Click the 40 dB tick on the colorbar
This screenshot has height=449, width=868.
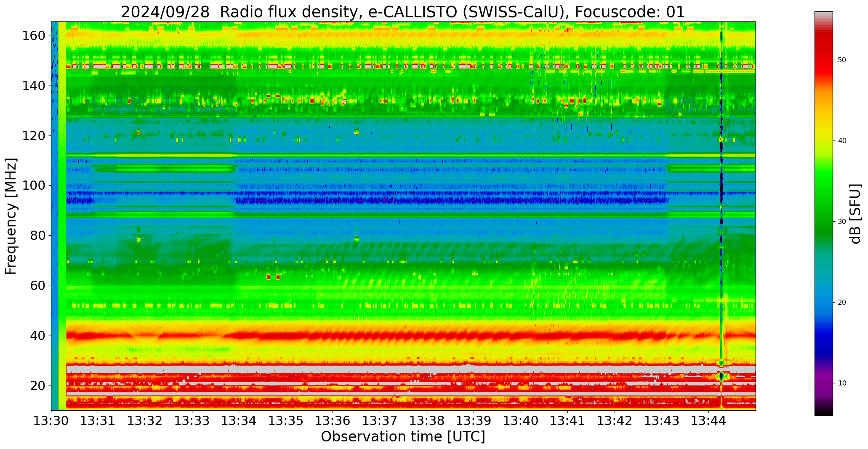coord(842,141)
